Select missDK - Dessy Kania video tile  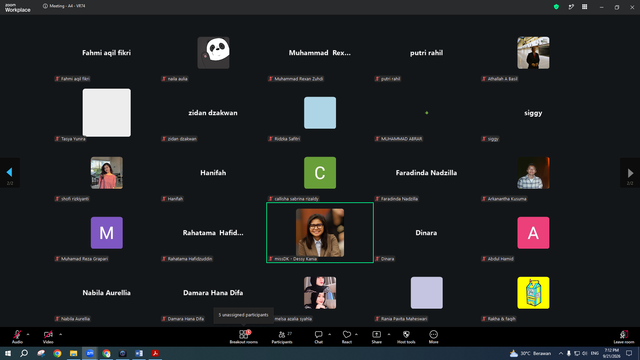[x=320, y=233]
